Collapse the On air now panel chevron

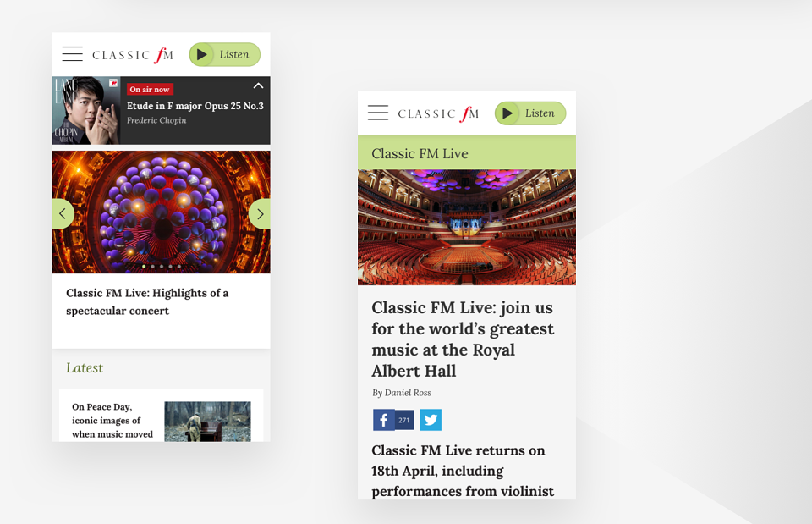pyautogui.click(x=258, y=86)
